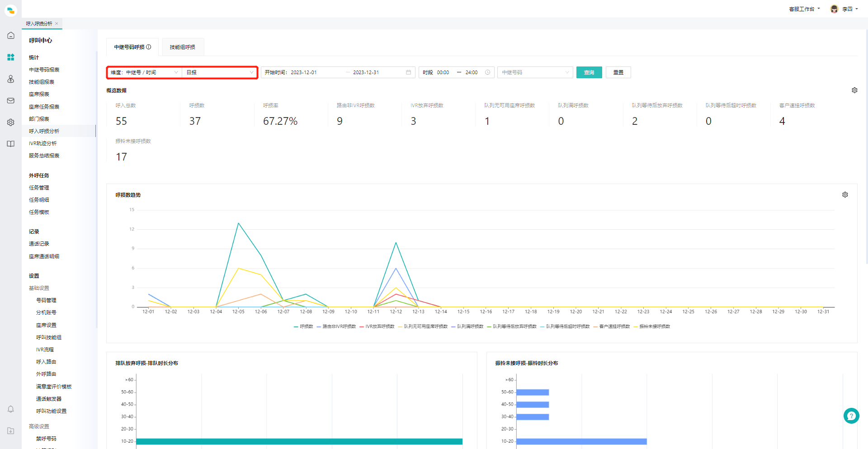Open 号码管理 in sidebar
868x449 pixels.
pos(46,300)
